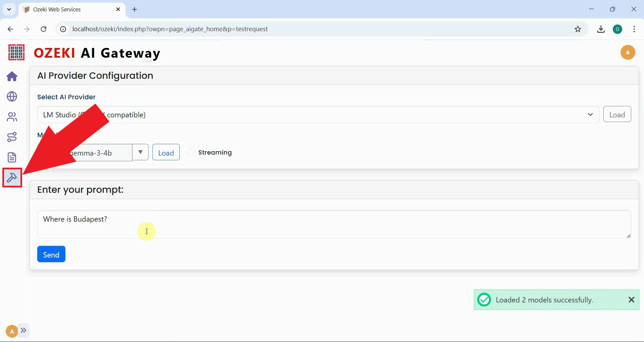
Task: Open the gemma-3-4b model dropdown arrow
Action: click(x=140, y=152)
